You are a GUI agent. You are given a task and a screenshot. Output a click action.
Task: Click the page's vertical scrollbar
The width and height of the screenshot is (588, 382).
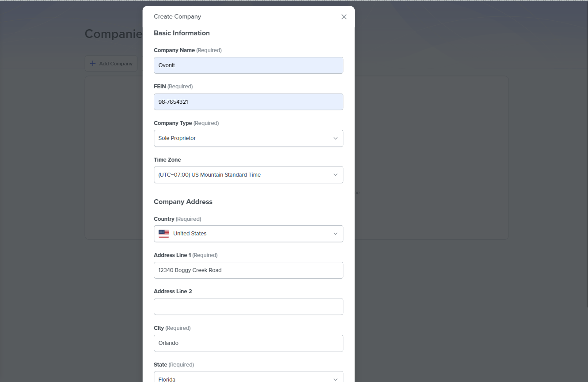pos(586,155)
